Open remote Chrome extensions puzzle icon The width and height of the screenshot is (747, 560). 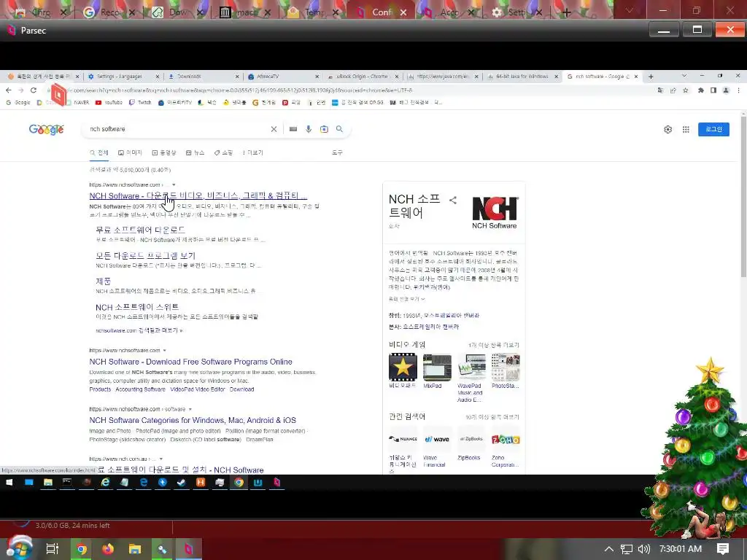[x=701, y=90]
